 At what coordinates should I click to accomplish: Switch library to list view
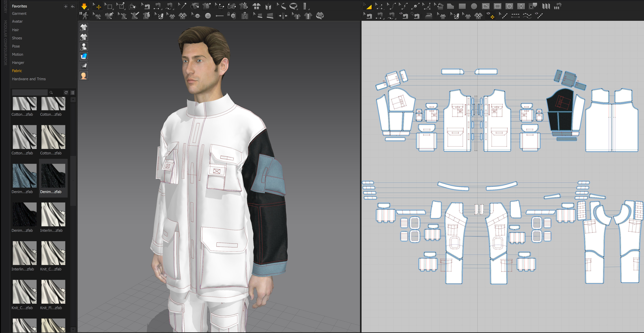click(72, 93)
